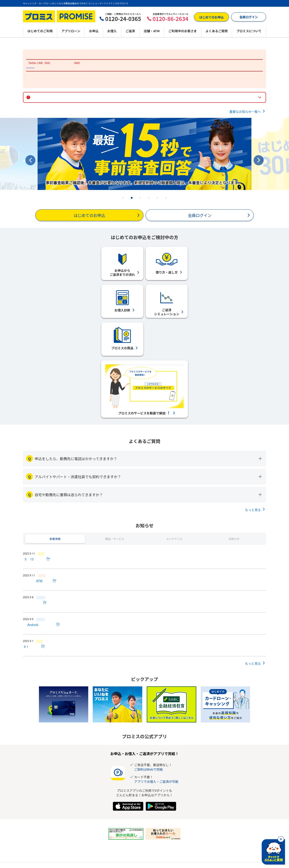Image resolution: width=289 pixels, height=868 pixels.
Task: Open 店舗・ATM nav menu
Action: pos(152,31)
